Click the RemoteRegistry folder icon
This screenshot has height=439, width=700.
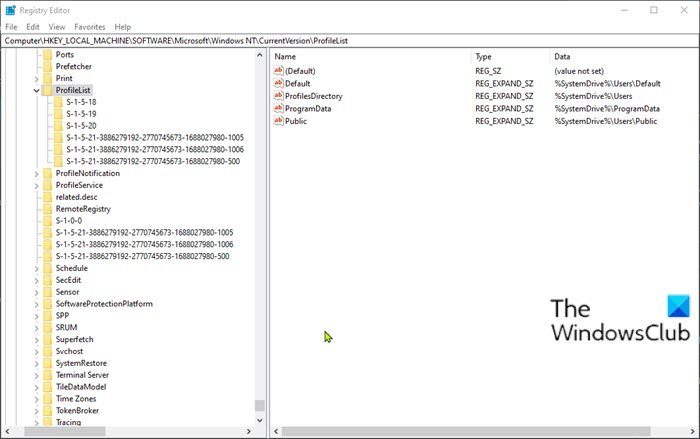[x=48, y=209]
